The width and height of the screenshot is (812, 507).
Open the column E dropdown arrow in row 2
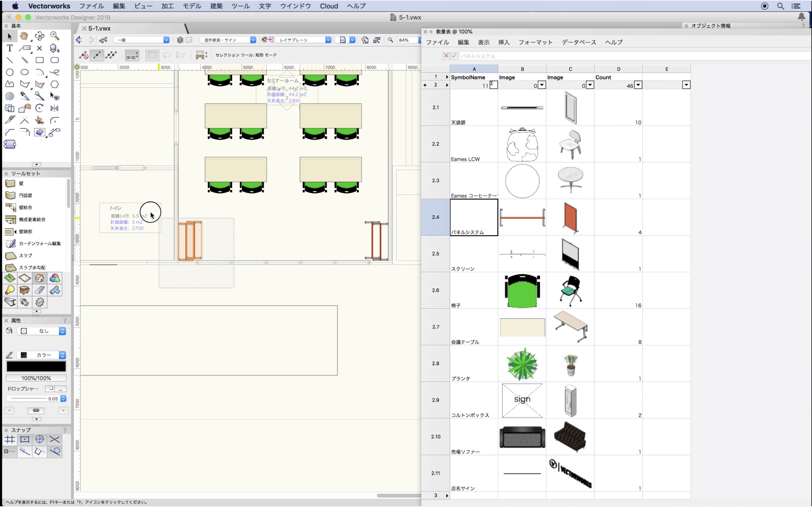686,85
